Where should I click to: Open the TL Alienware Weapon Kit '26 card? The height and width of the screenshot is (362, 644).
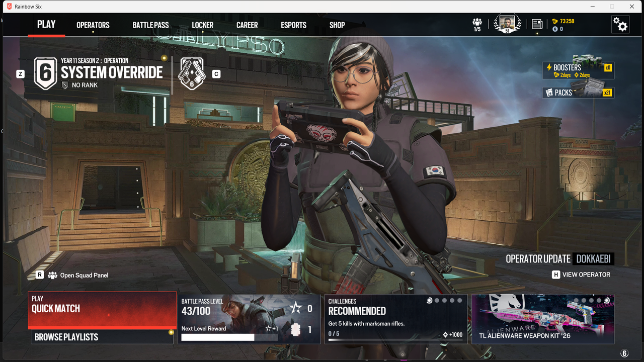[543, 319]
